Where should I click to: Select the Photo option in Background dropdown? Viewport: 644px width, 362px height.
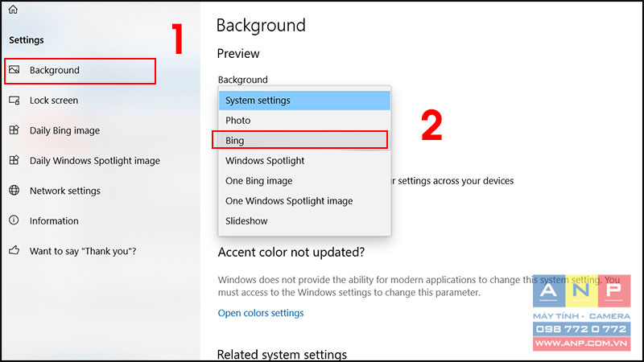point(304,120)
